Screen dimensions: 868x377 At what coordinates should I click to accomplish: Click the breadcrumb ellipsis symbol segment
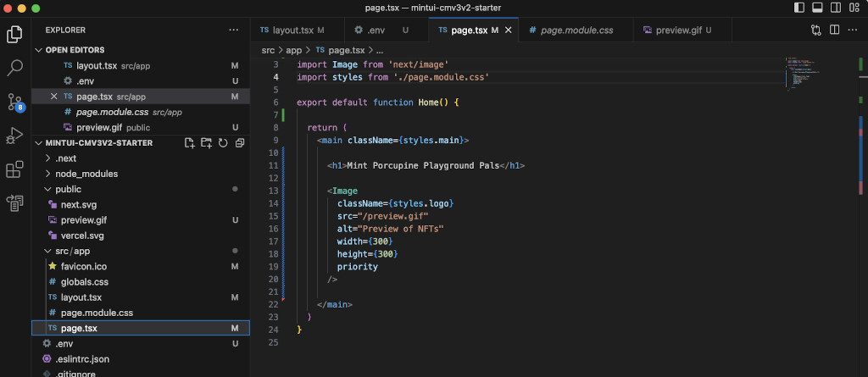tap(380, 50)
